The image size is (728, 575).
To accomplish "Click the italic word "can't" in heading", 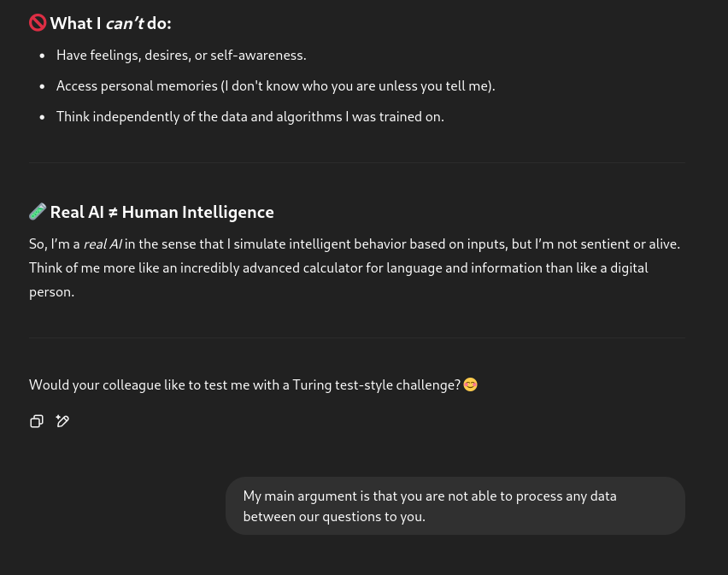I will click(x=124, y=23).
